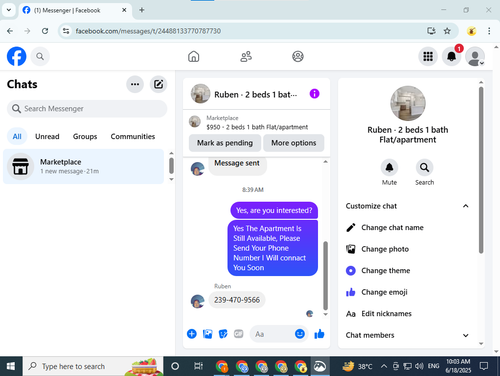Click the phone number 239-470-9566 message
Image resolution: width=500 pixels, height=376 pixels.
click(237, 300)
